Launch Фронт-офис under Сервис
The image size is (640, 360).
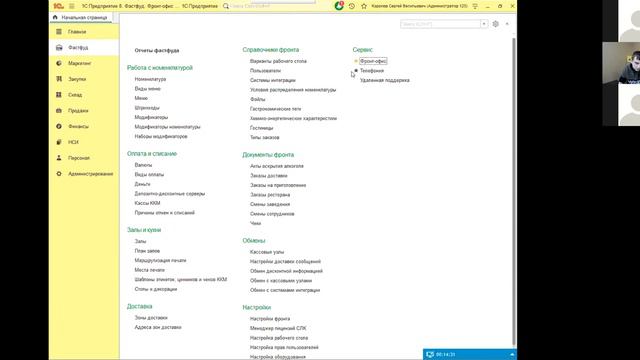pos(373,61)
